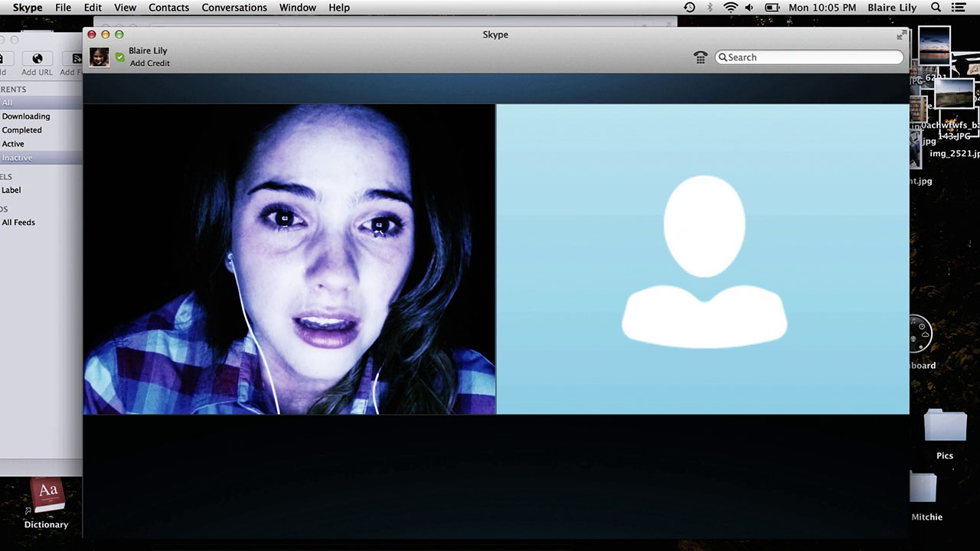
Task: Open the Pics folder on desktop
Action: [x=945, y=434]
